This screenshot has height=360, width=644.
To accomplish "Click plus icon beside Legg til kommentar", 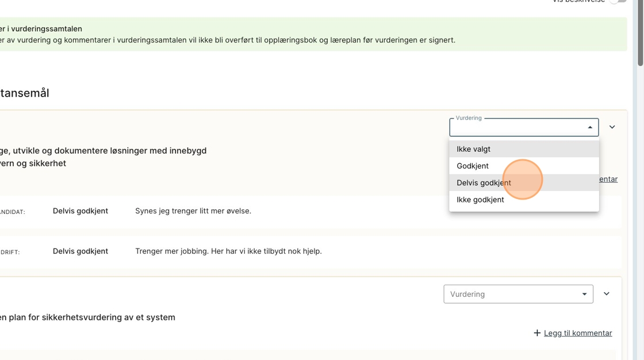I will [537, 333].
